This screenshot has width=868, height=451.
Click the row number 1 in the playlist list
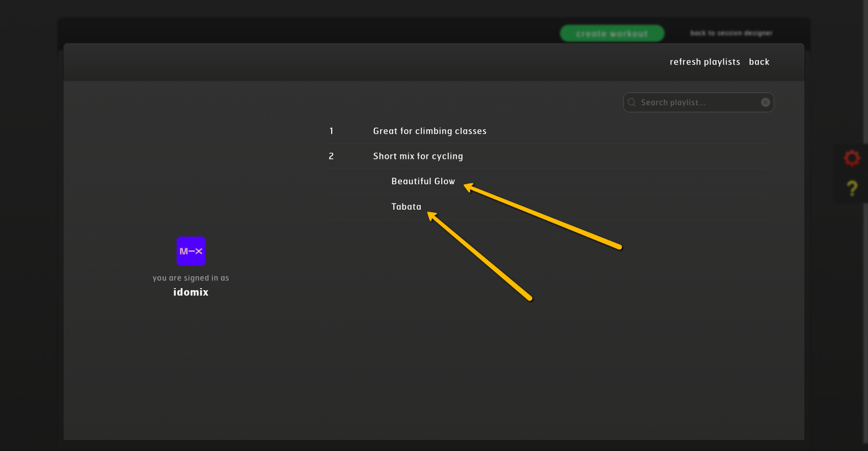pos(331,131)
